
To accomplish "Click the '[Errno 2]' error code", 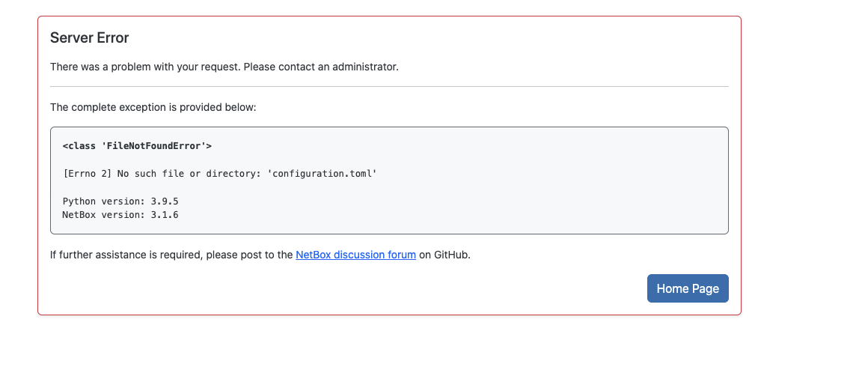I will pos(87,174).
